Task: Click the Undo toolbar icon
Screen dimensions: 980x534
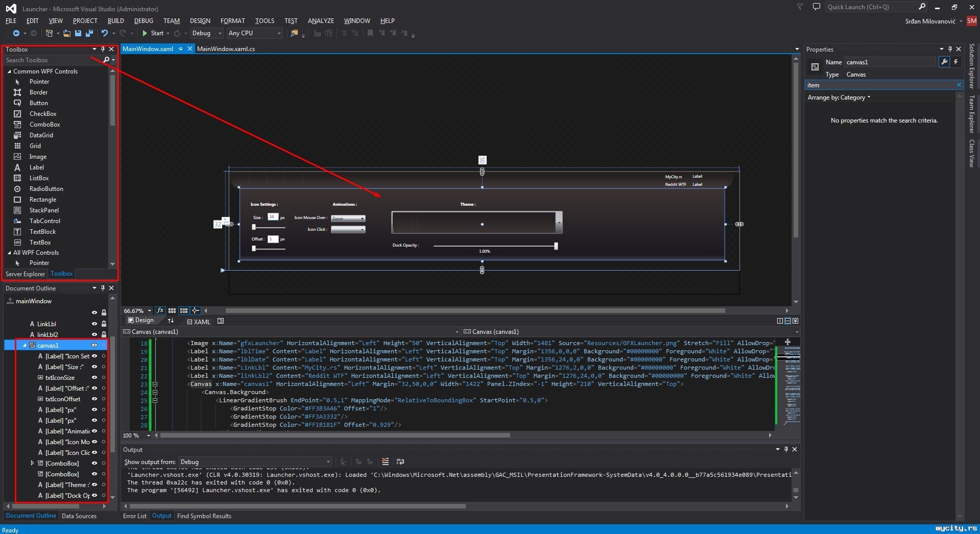Action: pos(105,33)
